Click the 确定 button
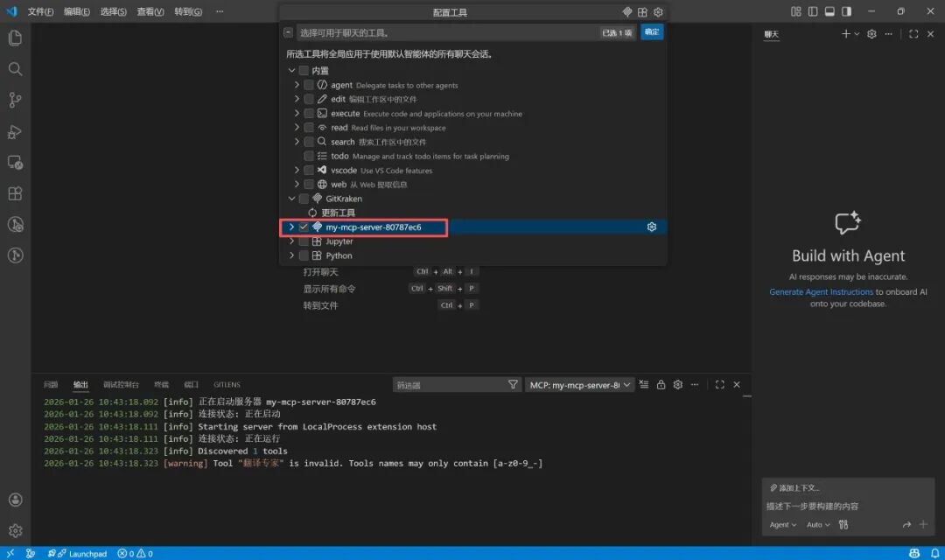 tap(652, 32)
